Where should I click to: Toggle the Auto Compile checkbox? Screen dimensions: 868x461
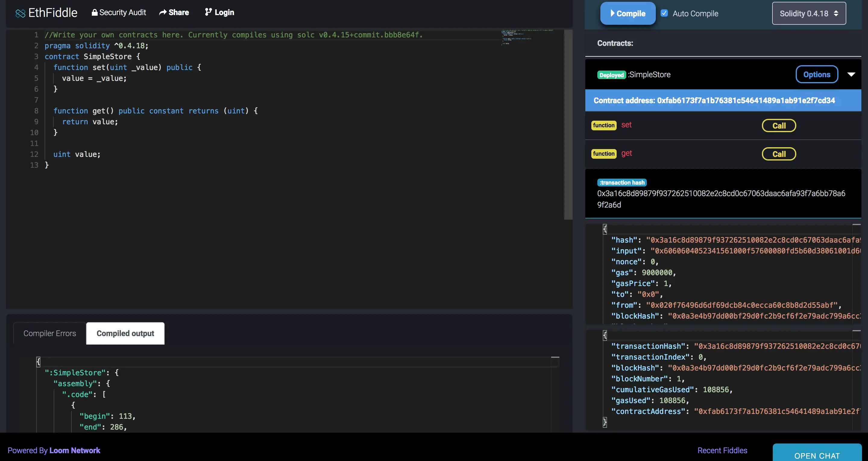[664, 13]
